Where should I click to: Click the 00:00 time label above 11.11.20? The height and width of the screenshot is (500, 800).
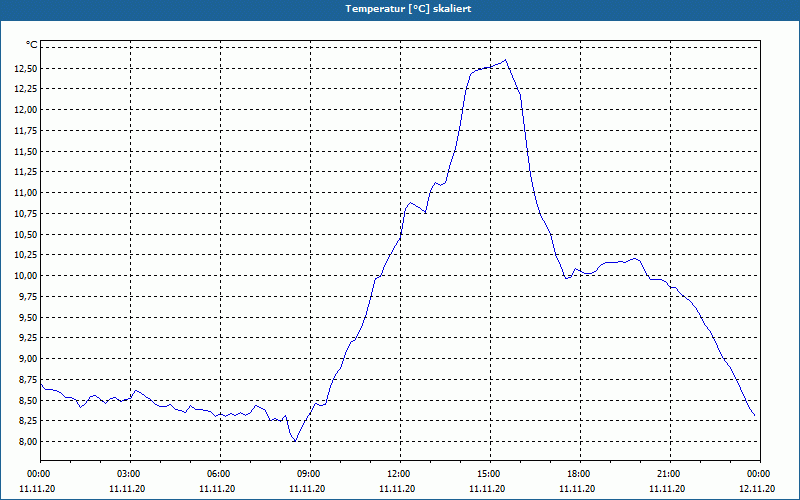(38, 474)
